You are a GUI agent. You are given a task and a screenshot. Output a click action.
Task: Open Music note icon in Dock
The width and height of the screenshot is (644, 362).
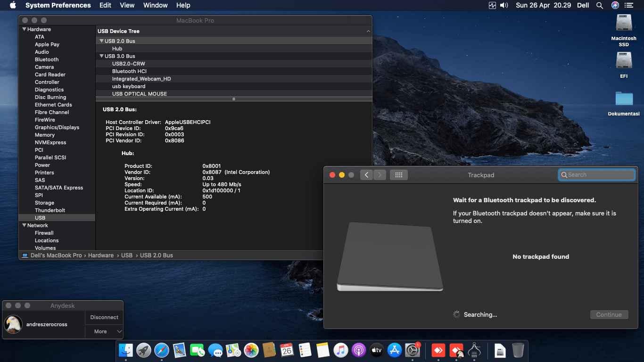[x=341, y=350]
